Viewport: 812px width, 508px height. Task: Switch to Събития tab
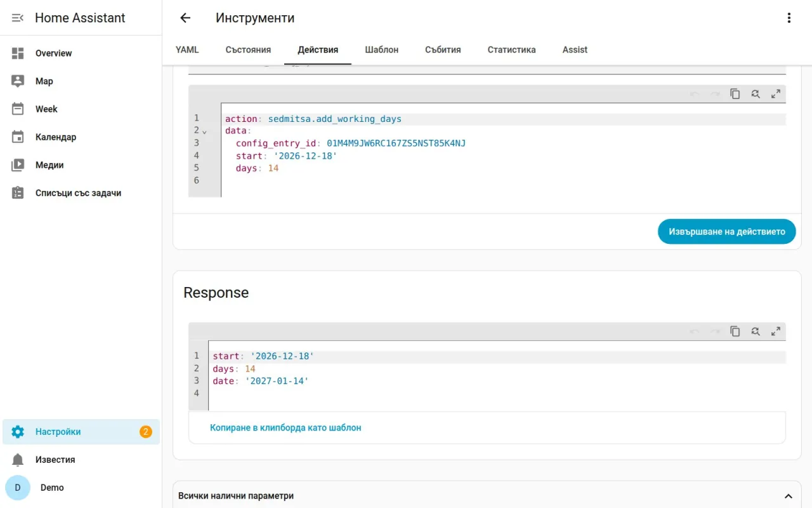(443, 50)
